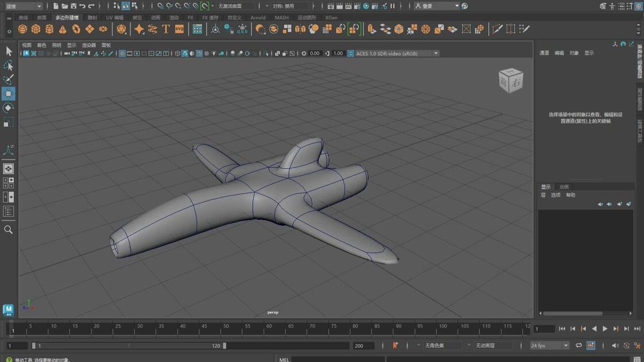Open the 无动画层 animation layer dropdown
The image size is (644, 362).
point(493,345)
